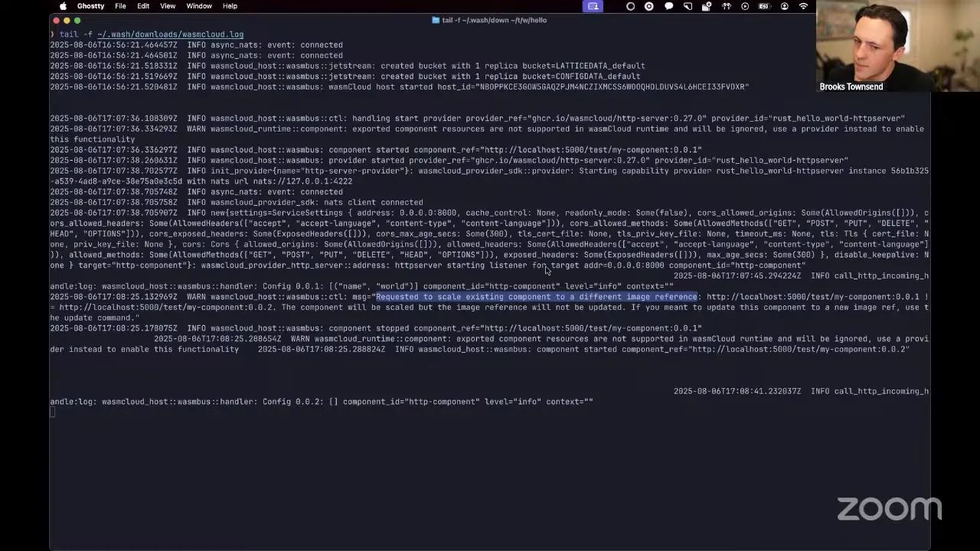The image size is (980, 551).
Task: Minimize the Ghostty window with the yellow button
Action: [x=67, y=21]
